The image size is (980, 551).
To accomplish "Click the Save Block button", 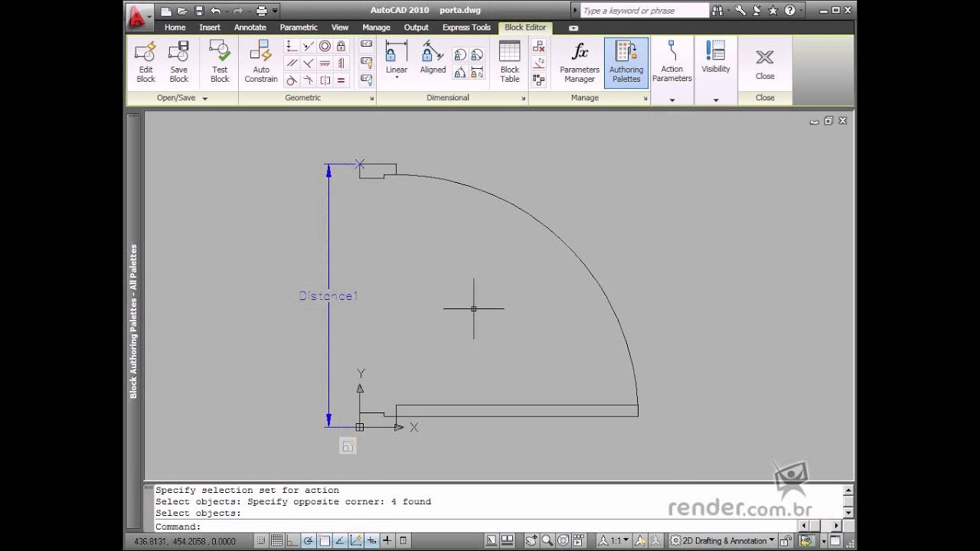I will point(178,62).
